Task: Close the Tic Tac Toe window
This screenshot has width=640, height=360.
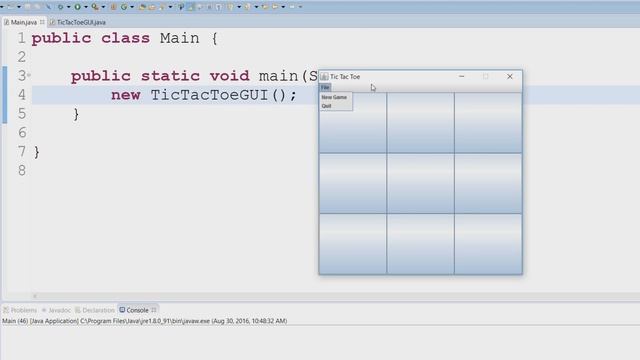Action: (x=510, y=76)
